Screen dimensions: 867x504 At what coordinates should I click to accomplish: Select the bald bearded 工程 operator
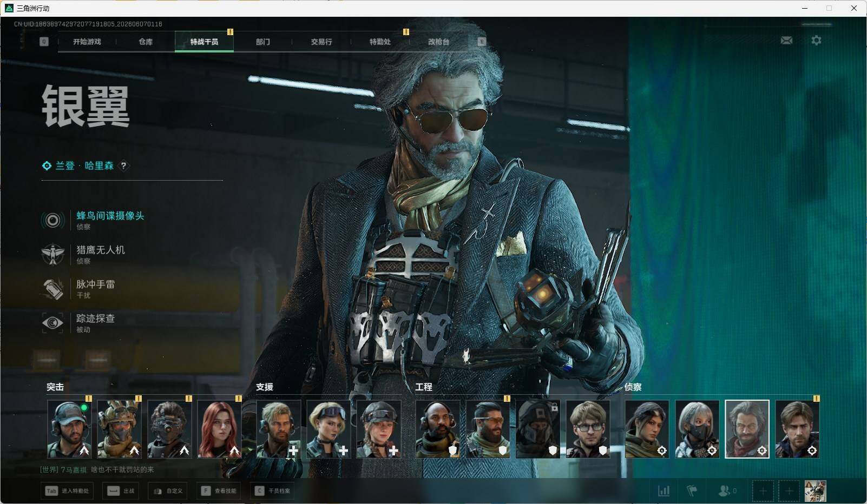pos(438,429)
